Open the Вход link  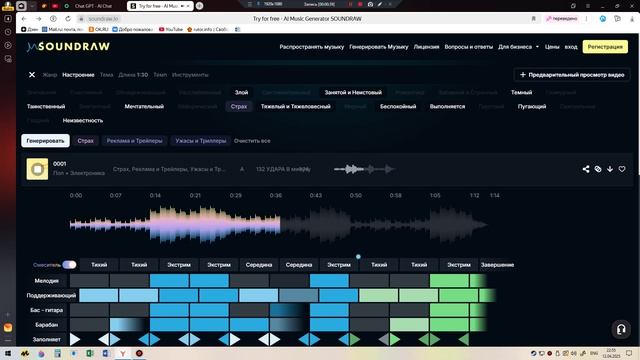(x=571, y=47)
